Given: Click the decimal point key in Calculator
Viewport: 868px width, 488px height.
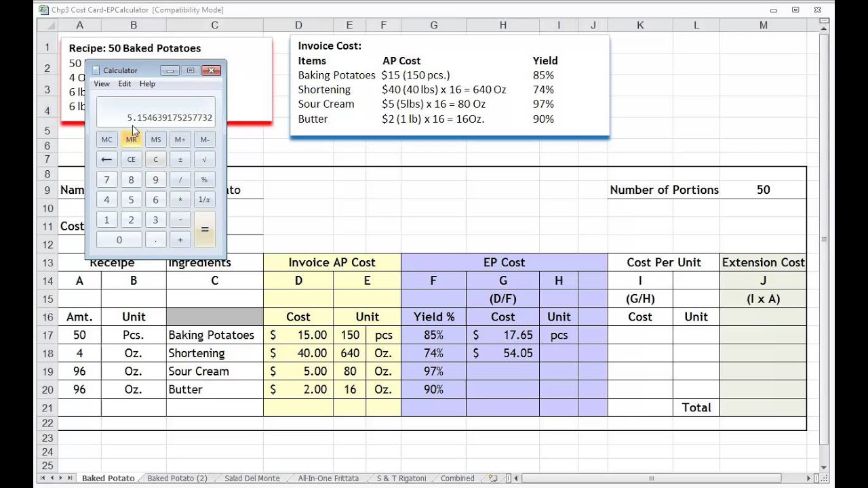Looking at the screenshot, I should point(156,240).
